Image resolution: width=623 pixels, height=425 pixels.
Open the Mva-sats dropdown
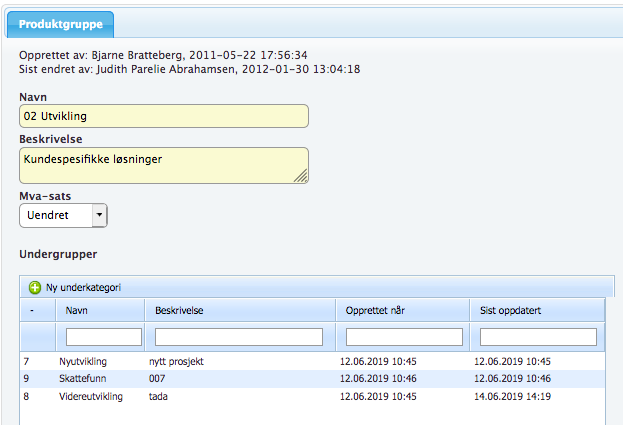(64, 215)
